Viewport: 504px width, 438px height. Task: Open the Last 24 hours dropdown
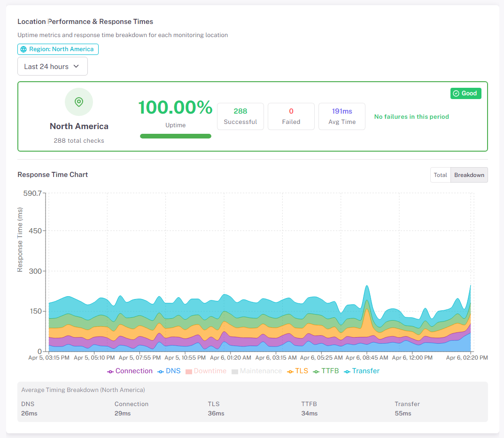52,67
